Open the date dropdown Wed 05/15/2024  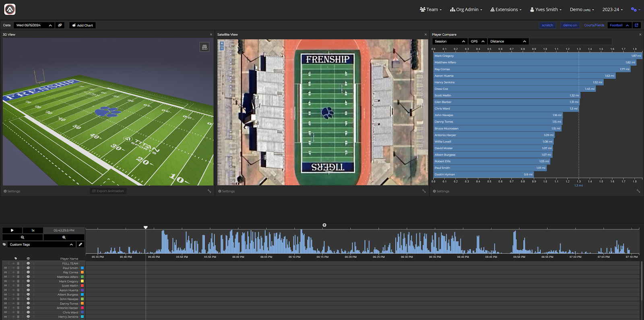click(34, 25)
